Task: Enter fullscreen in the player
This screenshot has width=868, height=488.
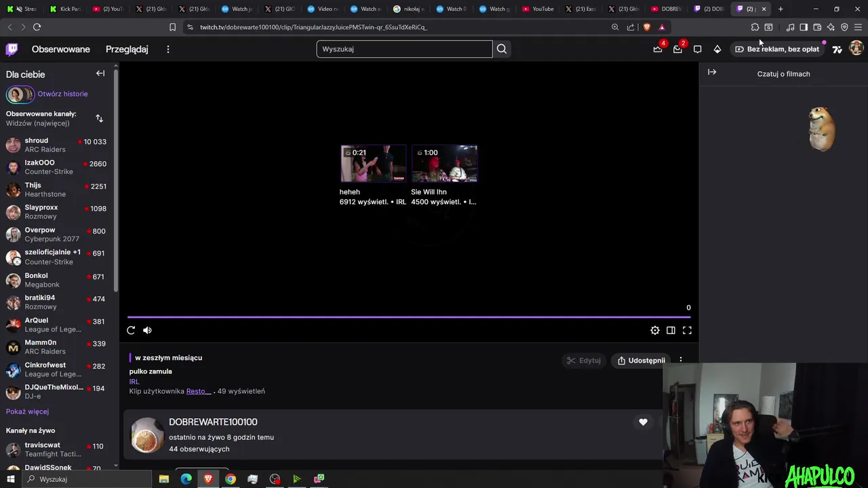Action: (x=687, y=330)
